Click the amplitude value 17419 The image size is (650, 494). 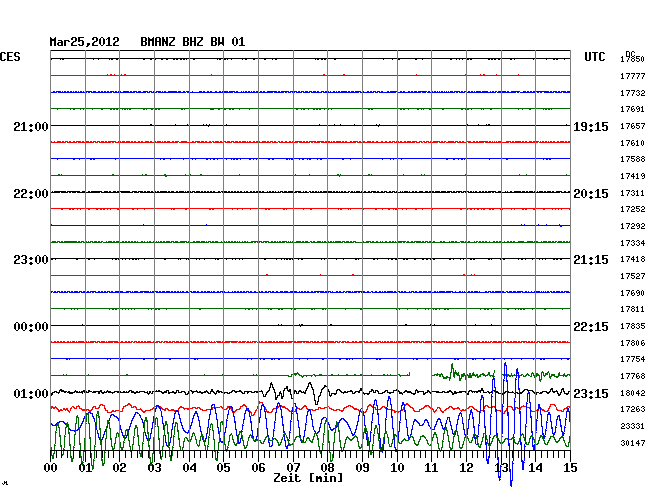point(633,176)
